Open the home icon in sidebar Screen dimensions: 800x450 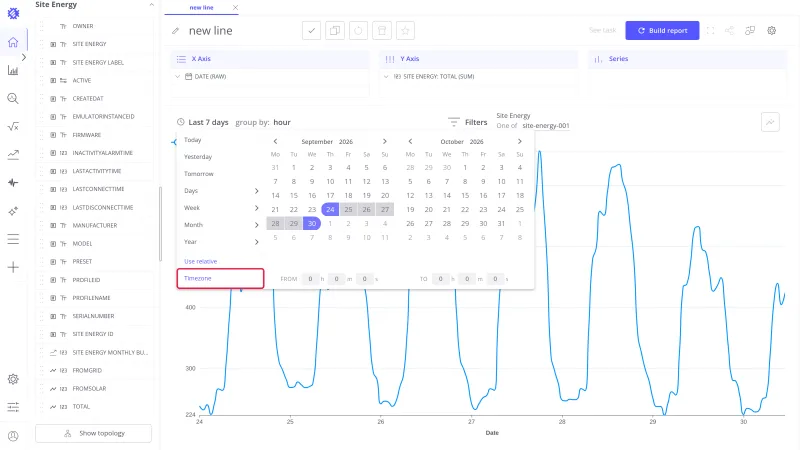(13, 42)
